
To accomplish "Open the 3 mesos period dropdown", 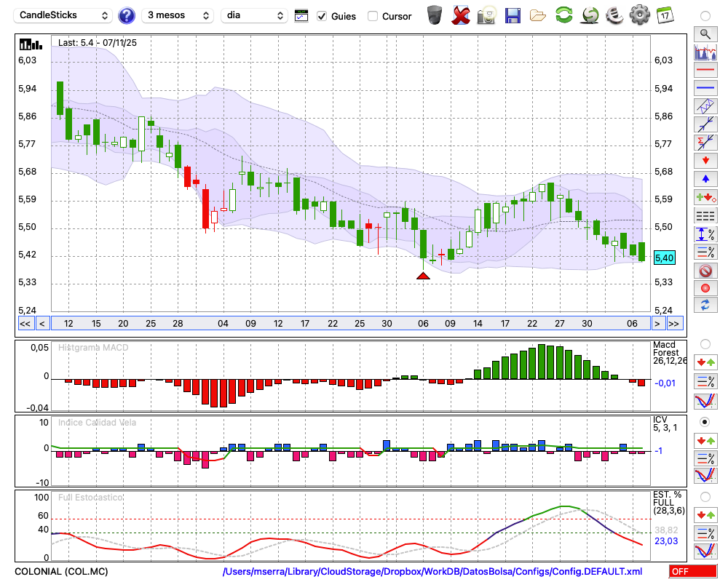I will (176, 15).
